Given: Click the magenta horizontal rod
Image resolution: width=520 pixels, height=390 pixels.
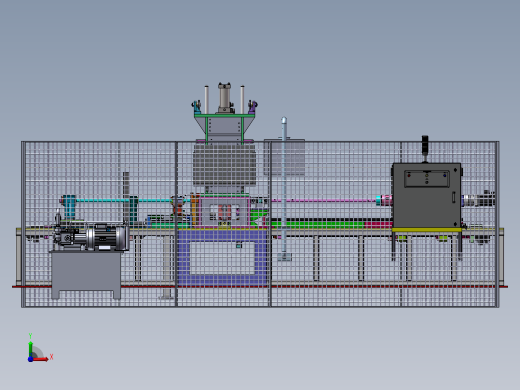Looking at the screenshot, I should click(x=323, y=201).
